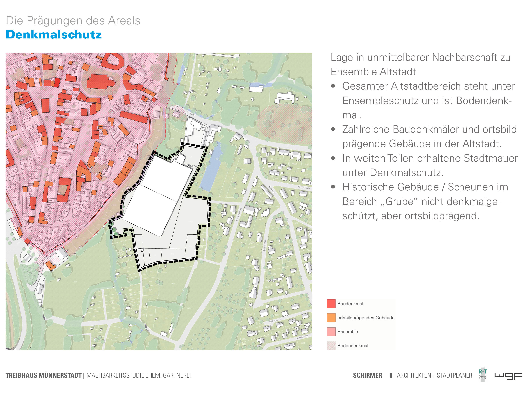Click 'Historische Gebäude / Scheunen im' line
Screen dimensions: 532x399
coord(425,187)
